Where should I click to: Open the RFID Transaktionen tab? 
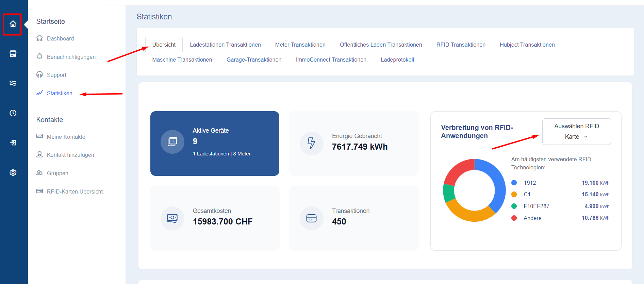(461, 45)
